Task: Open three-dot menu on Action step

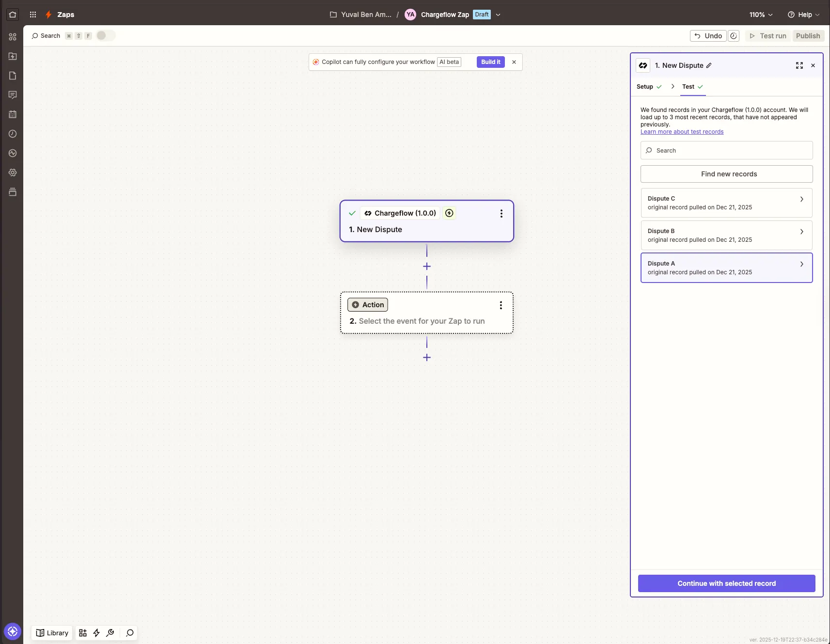Action: (x=501, y=305)
